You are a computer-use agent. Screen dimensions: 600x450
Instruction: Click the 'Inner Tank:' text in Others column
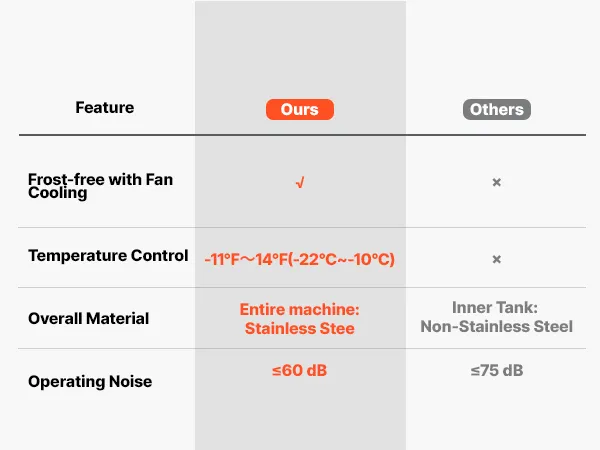click(x=496, y=308)
